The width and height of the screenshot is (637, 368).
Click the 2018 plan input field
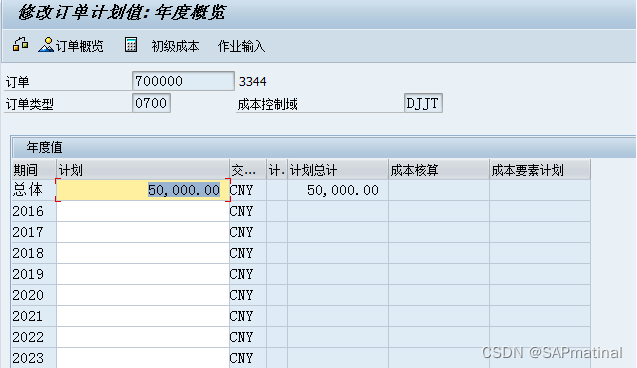click(x=143, y=253)
